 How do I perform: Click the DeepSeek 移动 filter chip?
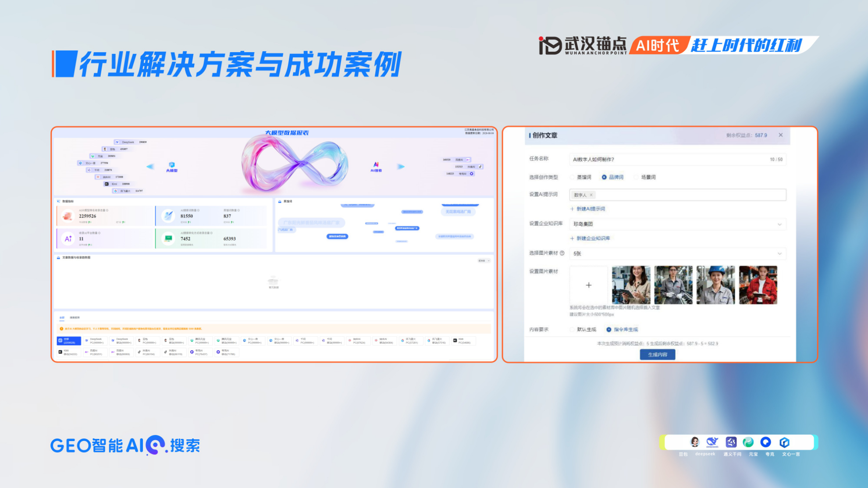pyautogui.click(x=121, y=341)
